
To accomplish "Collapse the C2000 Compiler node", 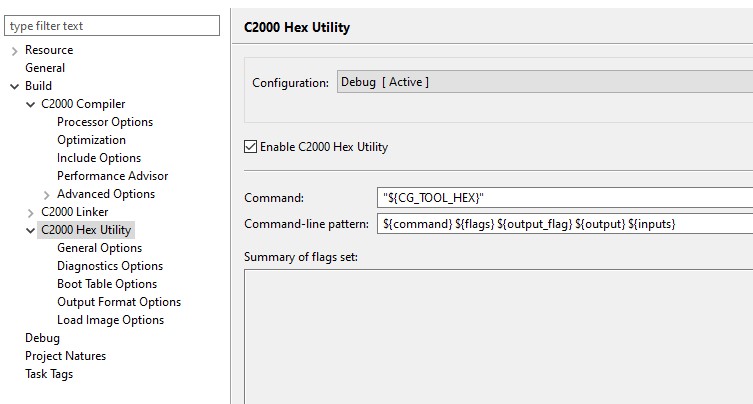I will (30, 104).
